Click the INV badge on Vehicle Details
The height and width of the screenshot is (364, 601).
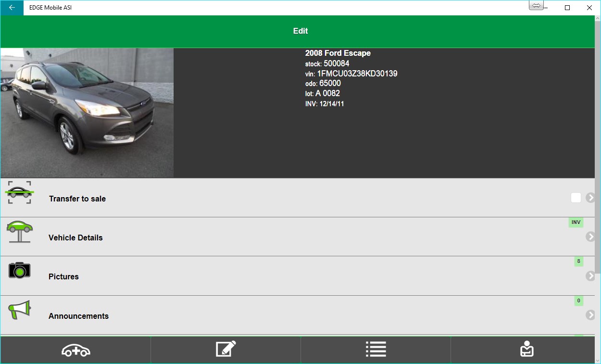point(576,223)
